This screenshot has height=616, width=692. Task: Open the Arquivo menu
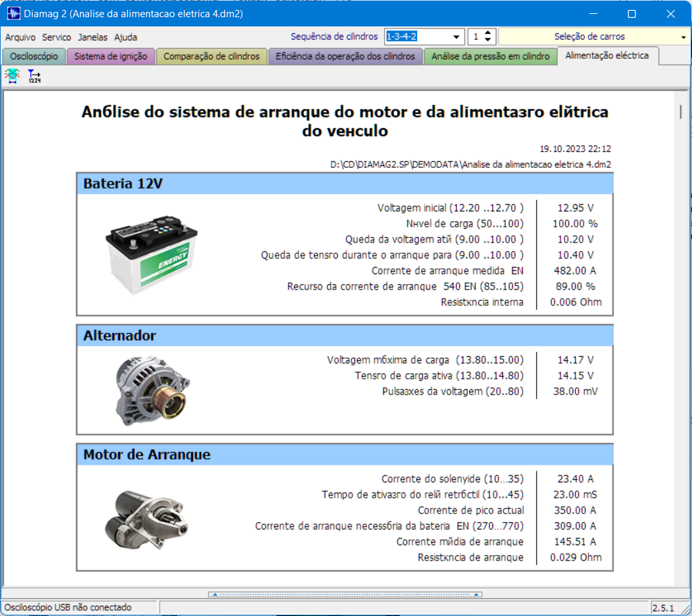coord(20,37)
